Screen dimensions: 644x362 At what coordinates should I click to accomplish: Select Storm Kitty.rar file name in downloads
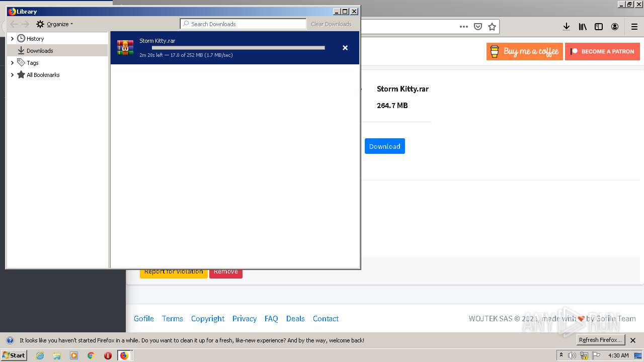pos(157,41)
